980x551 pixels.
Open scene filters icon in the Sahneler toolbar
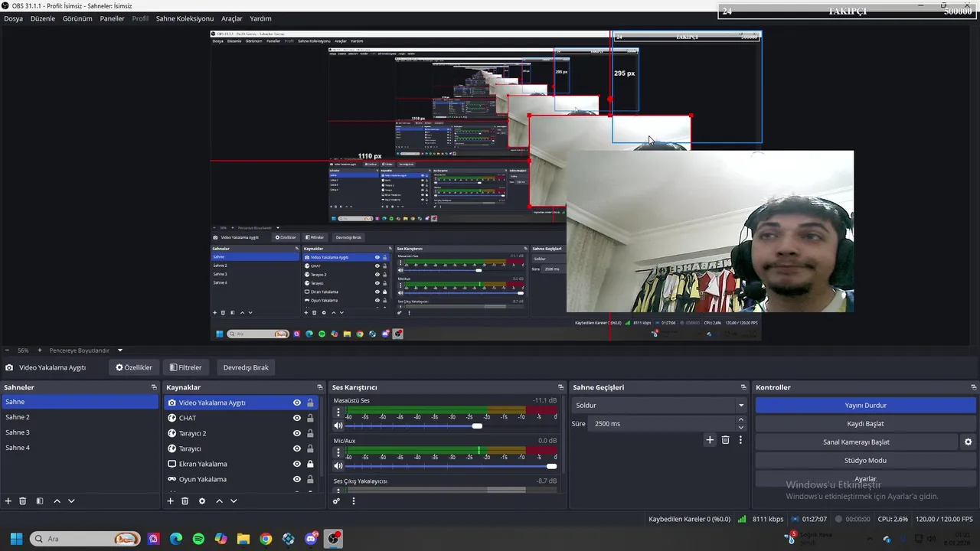click(39, 501)
